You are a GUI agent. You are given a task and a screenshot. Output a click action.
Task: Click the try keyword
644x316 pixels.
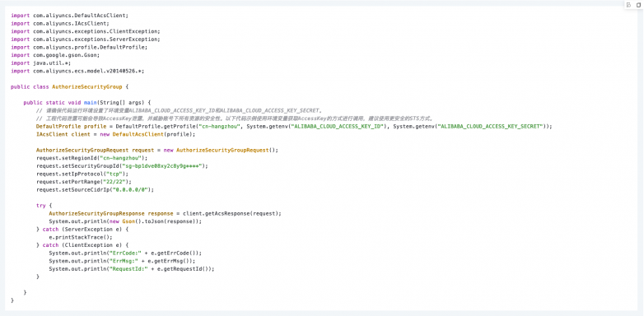(x=40, y=206)
